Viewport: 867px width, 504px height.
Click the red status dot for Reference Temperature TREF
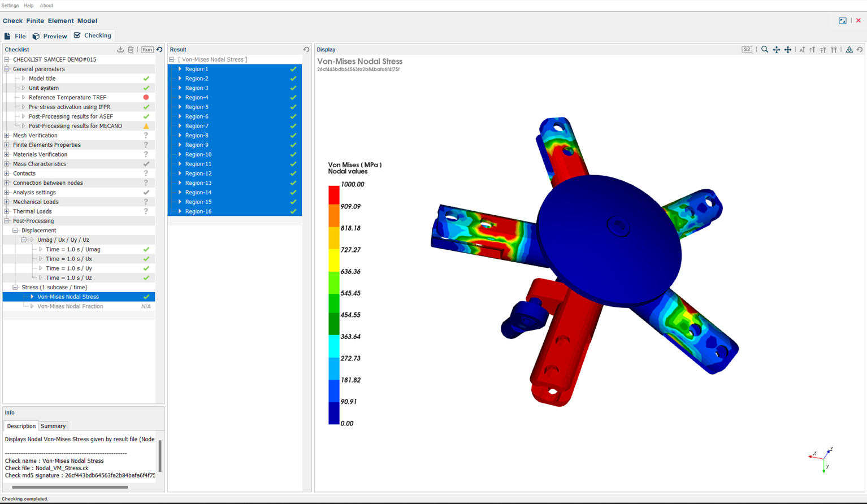click(146, 97)
